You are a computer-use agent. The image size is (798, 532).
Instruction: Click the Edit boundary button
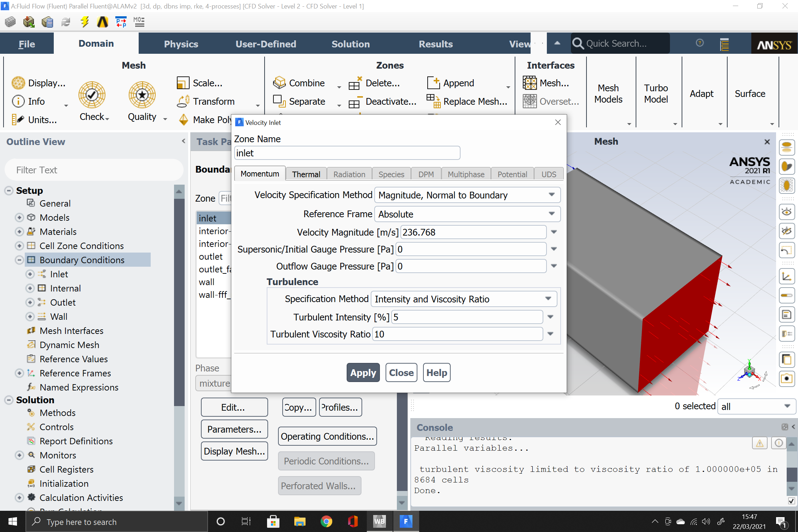tap(234, 407)
